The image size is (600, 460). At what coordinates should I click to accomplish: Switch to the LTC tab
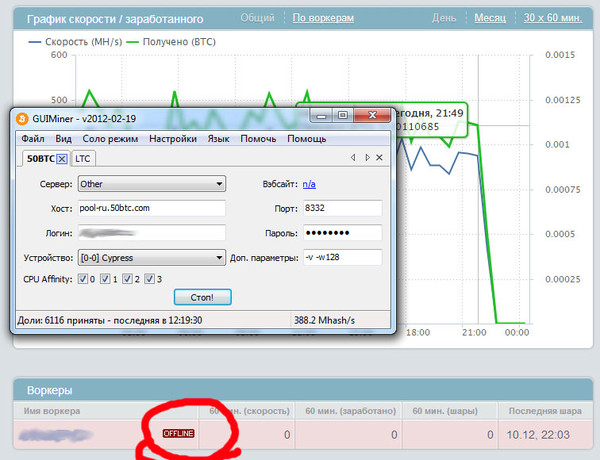83,158
